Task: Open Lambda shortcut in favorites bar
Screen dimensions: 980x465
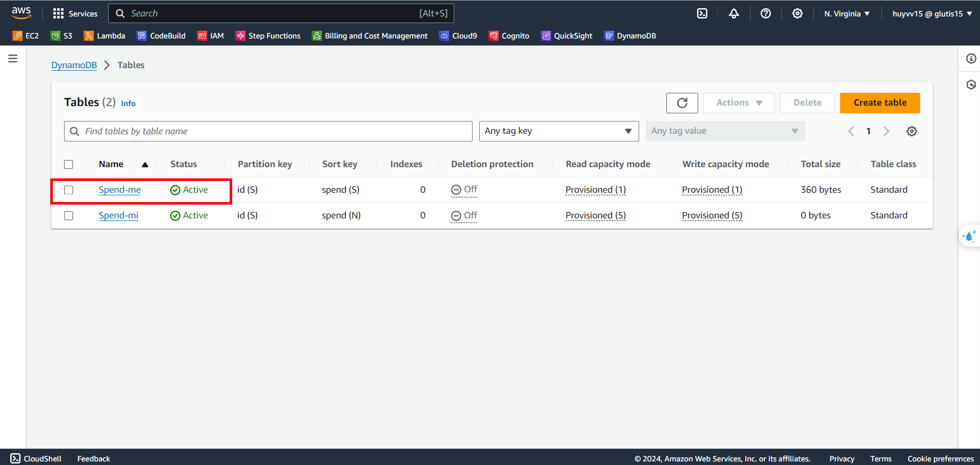Action: [105, 36]
